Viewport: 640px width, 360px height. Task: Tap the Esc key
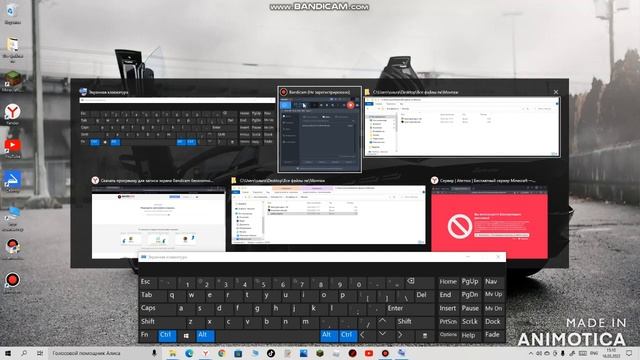point(148,282)
